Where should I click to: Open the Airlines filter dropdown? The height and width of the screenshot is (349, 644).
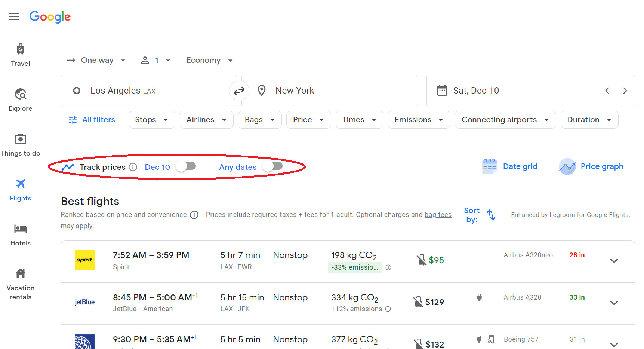[207, 120]
